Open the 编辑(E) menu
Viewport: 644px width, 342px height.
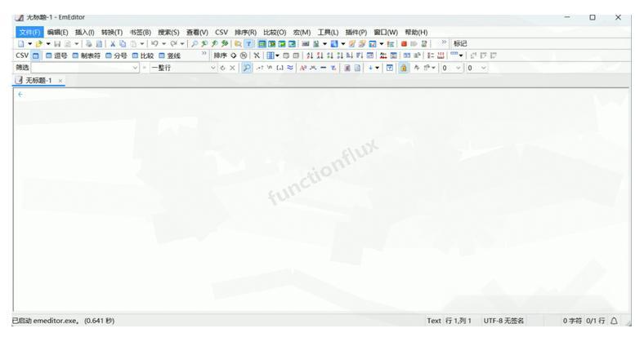coord(57,32)
